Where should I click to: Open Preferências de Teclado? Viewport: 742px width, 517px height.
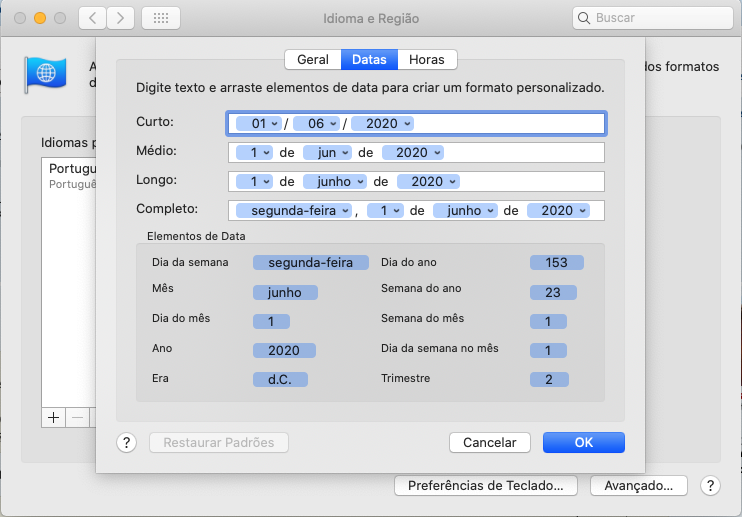pos(486,485)
